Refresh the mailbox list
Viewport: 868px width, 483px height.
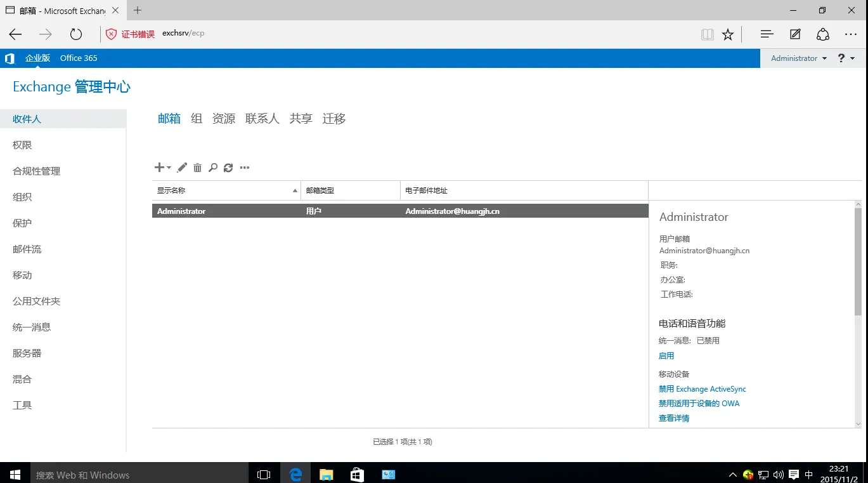pyautogui.click(x=228, y=168)
